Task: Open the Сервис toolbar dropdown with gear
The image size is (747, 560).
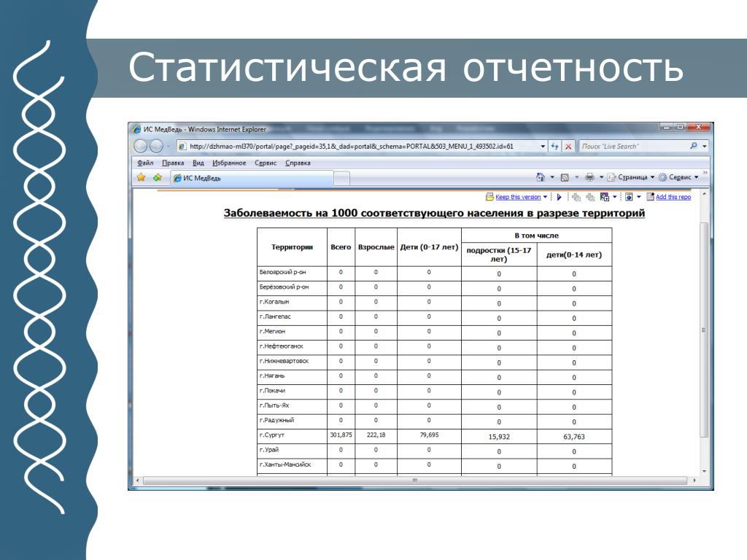Action: [x=678, y=177]
